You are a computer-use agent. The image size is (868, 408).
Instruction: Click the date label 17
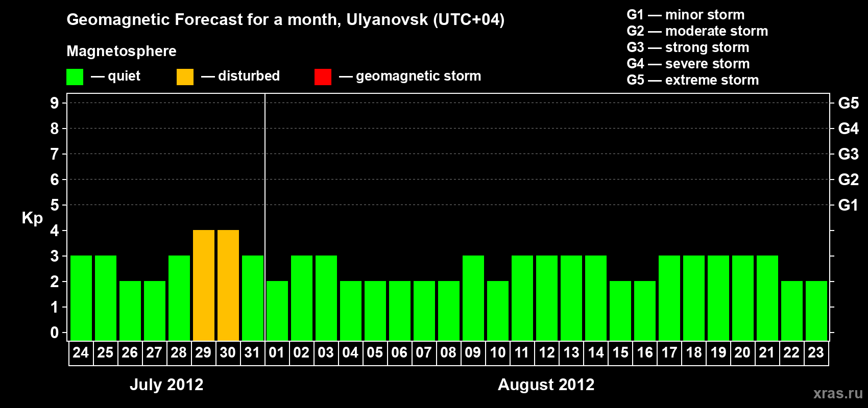click(x=669, y=352)
